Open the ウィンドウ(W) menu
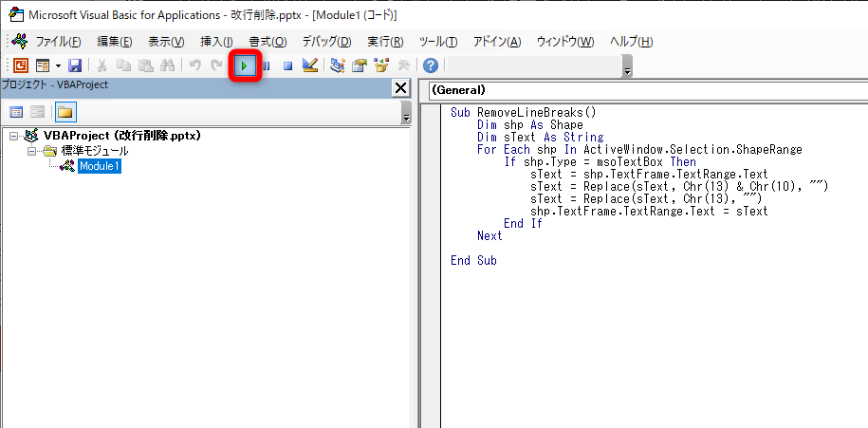The image size is (868, 428). 565,42
